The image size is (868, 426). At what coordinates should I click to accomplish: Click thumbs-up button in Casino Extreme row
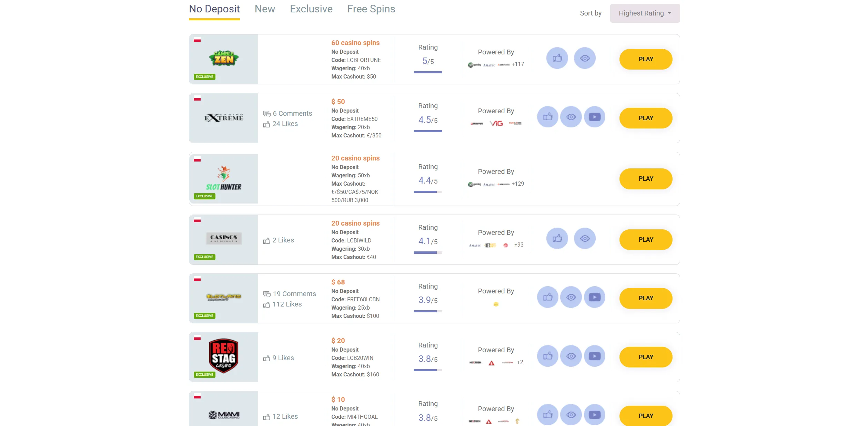(548, 117)
